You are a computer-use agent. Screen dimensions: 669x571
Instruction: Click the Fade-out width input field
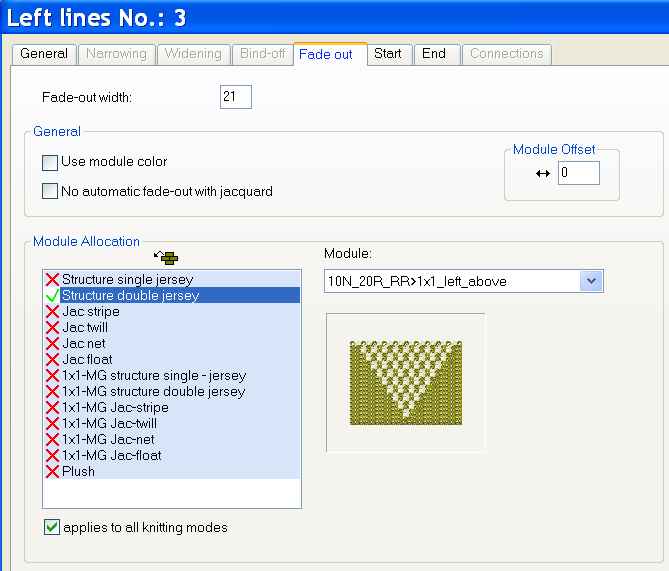point(235,97)
